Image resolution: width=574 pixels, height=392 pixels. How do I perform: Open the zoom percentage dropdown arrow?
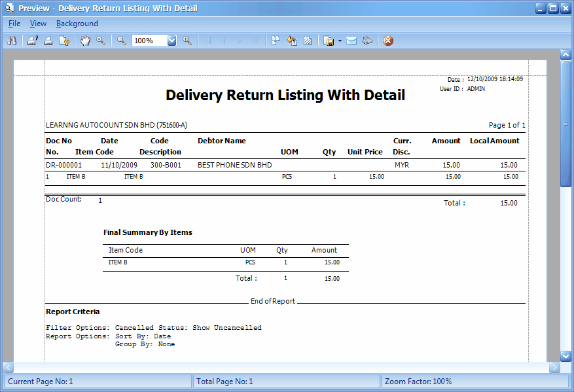pos(171,41)
